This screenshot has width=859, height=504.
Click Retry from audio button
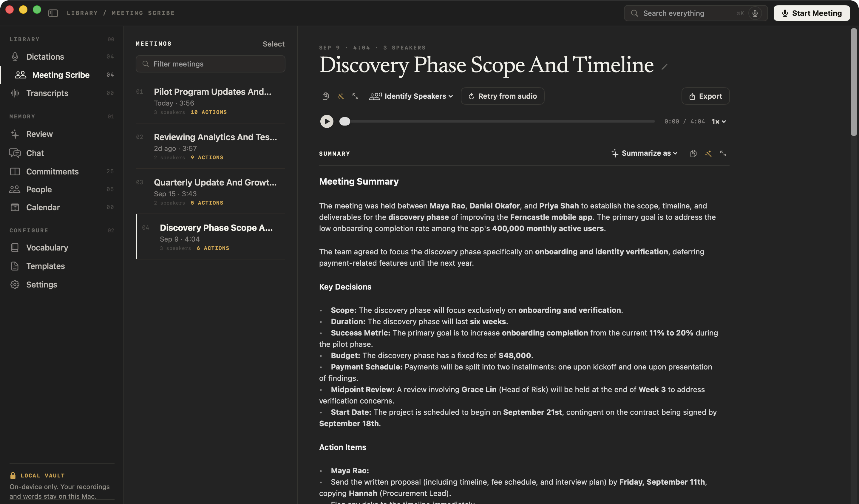point(503,96)
